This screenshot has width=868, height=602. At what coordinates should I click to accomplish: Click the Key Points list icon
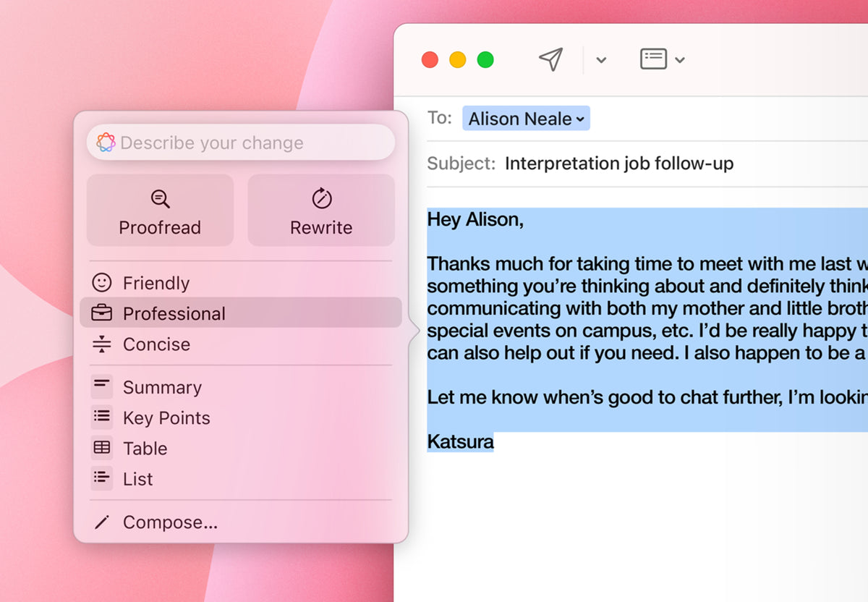(x=102, y=417)
